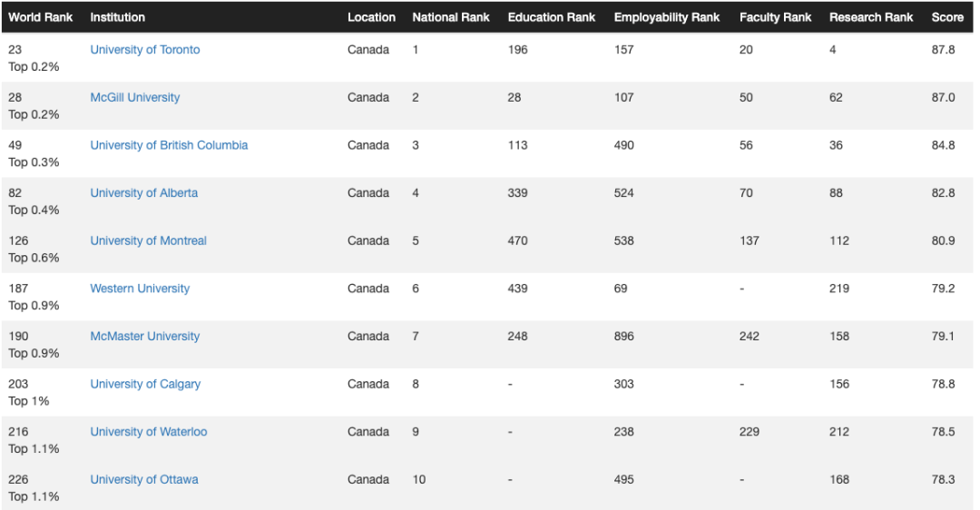980x510 pixels.
Task: Click the Institution column header
Action: (117, 17)
